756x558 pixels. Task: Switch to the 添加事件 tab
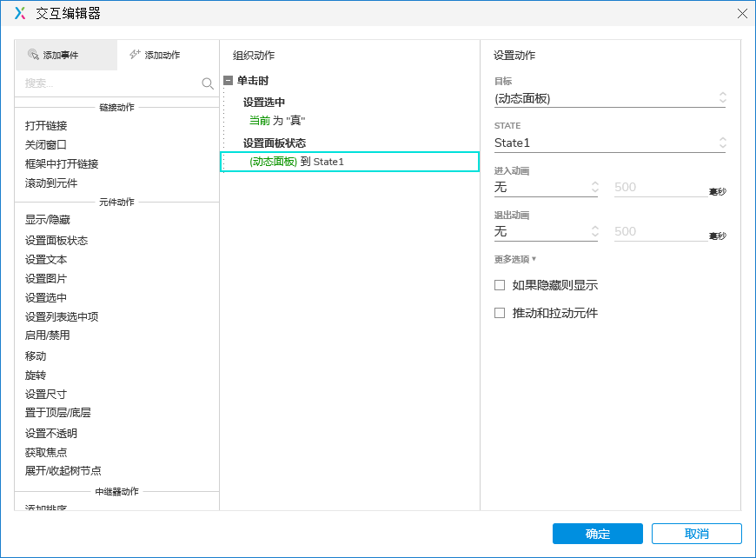click(65, 54)
